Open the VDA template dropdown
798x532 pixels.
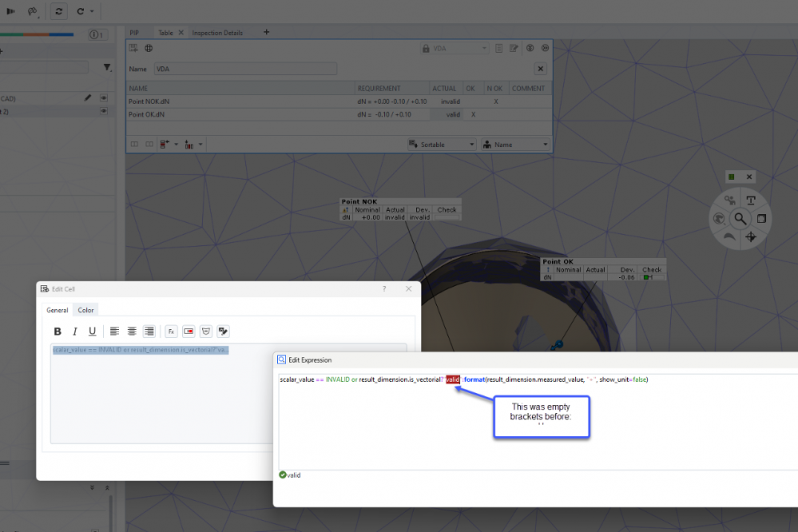459,49
